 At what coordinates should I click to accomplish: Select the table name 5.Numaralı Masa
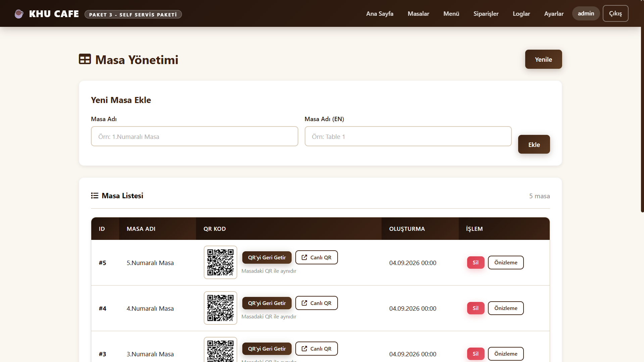[x=150, y=263]
